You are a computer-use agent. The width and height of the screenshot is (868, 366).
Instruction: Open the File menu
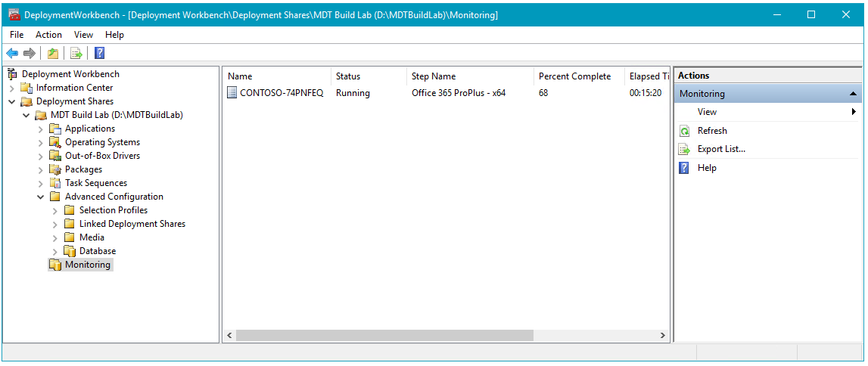17,35
